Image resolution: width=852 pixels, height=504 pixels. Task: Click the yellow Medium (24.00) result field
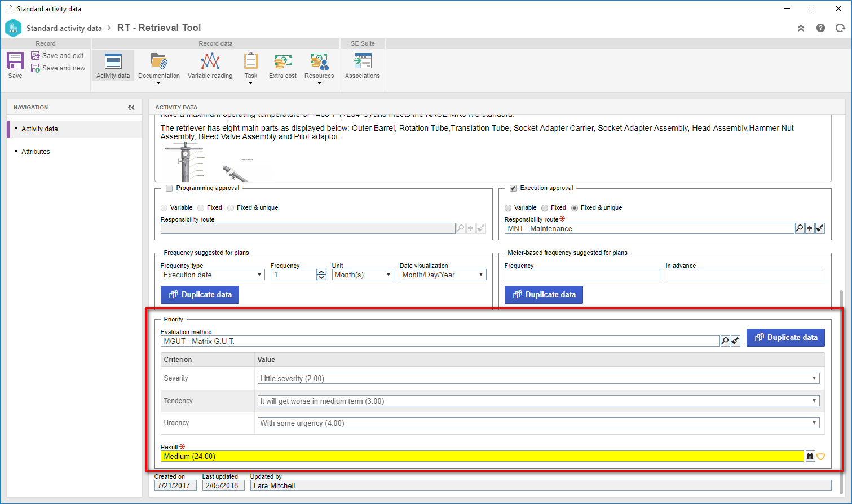pos(482,456)
